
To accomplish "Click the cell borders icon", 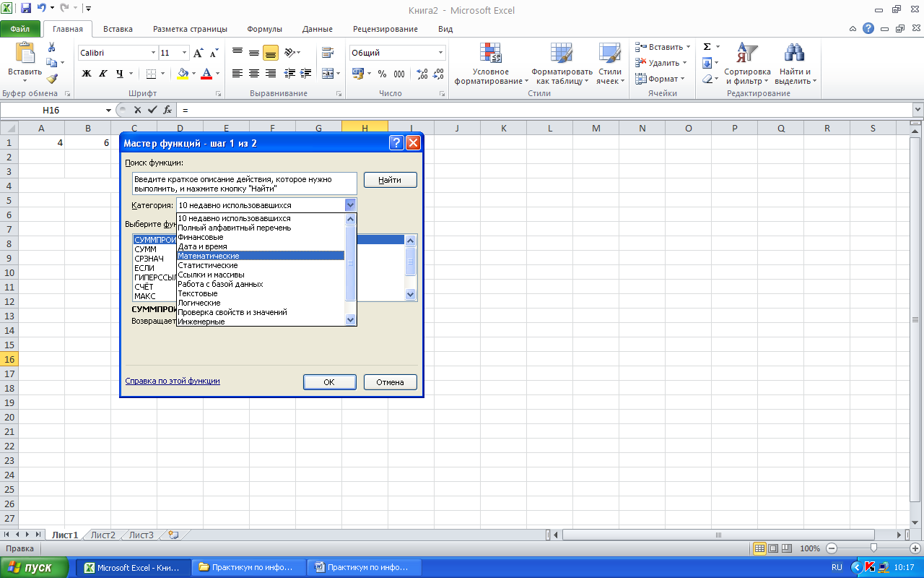I will [x=151, y=73].
